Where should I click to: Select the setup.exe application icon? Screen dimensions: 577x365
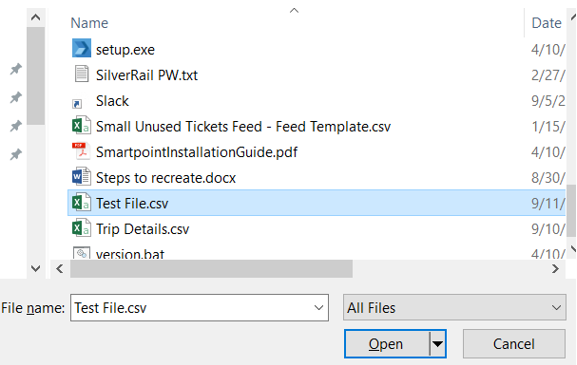click(81, 48)
